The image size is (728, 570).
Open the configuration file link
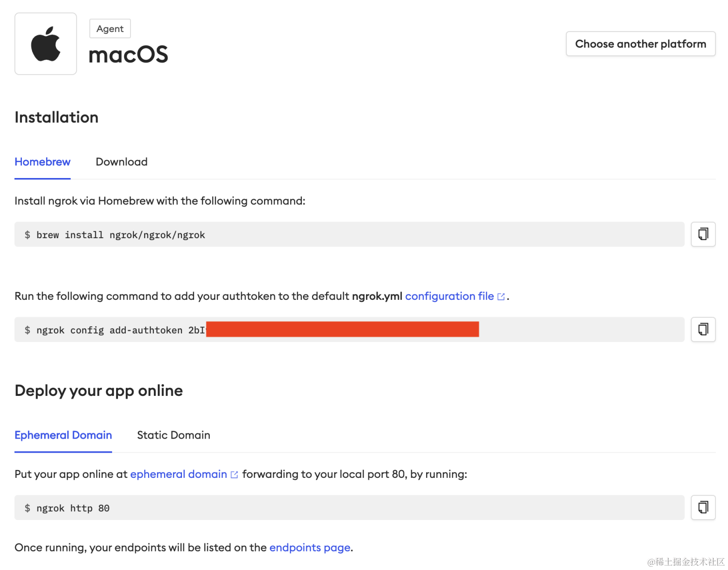(x=449, y=296)
